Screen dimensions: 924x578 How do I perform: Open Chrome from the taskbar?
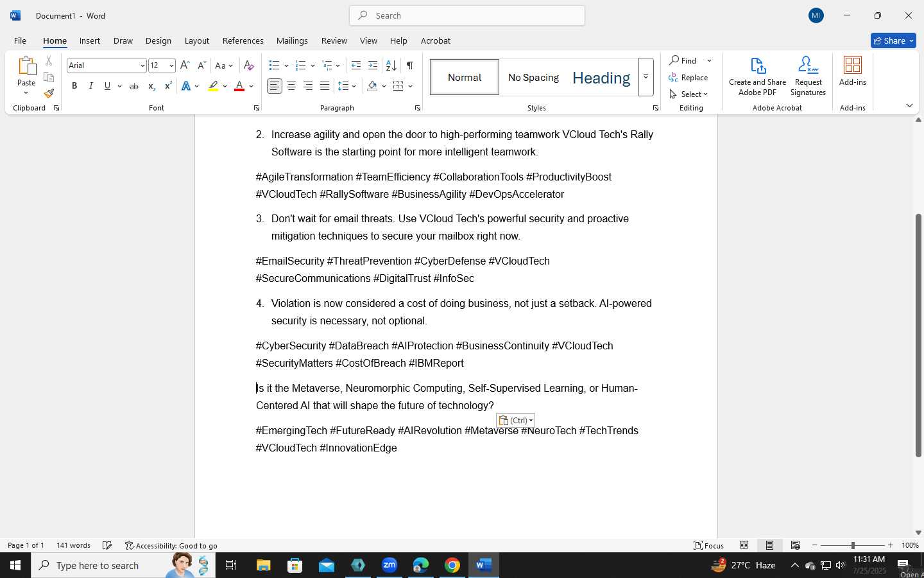[x=452, y=565]
